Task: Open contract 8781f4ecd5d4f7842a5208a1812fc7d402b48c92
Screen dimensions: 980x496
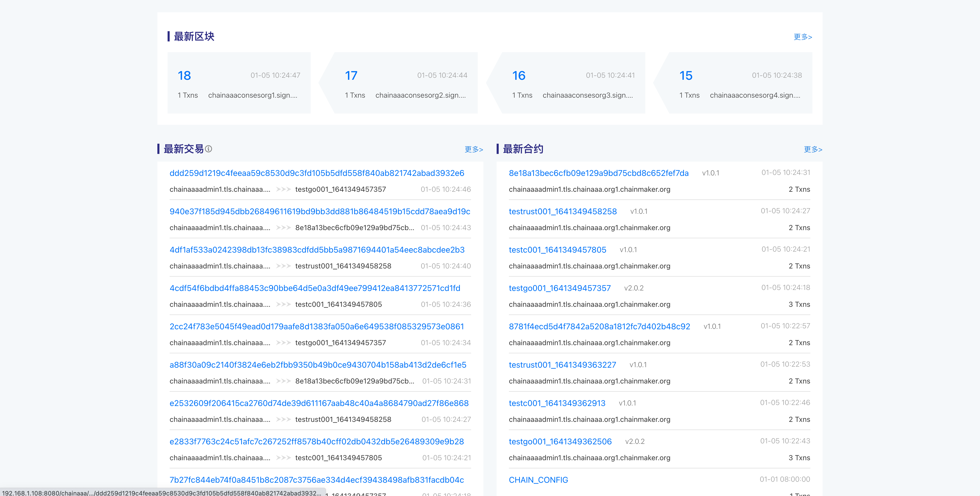Action: [x=600, y=326]
